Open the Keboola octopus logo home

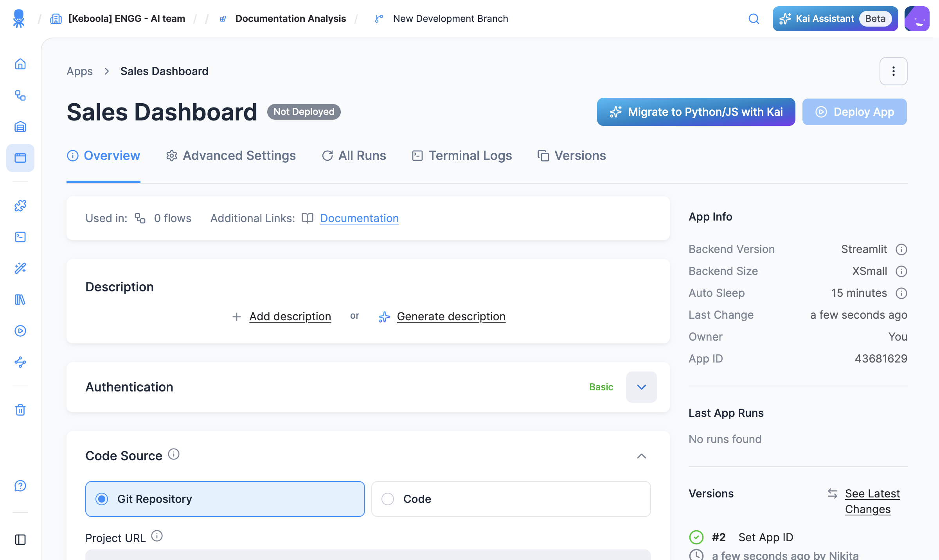point(18,18)
